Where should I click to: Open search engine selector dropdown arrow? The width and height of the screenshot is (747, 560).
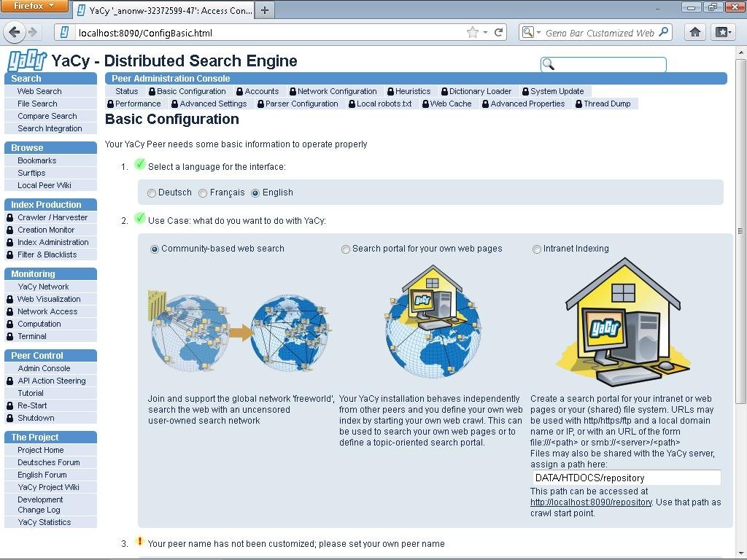pyautogui.click(x=539, y=32)
